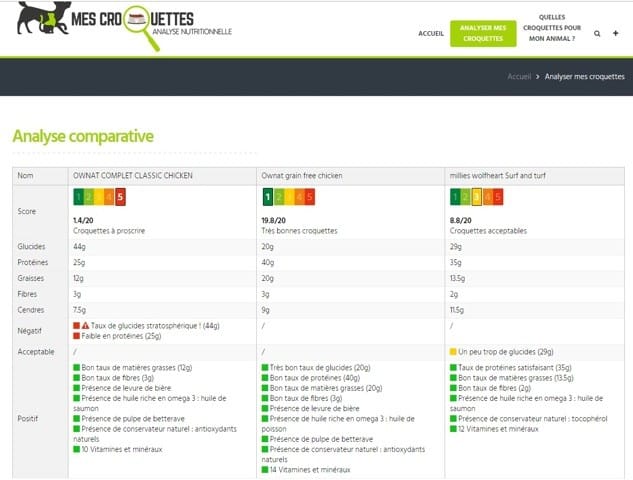Click the highlighted yellow score 3 badge for millies wolfheart
The image size is (633, 480).
point(477,197)
